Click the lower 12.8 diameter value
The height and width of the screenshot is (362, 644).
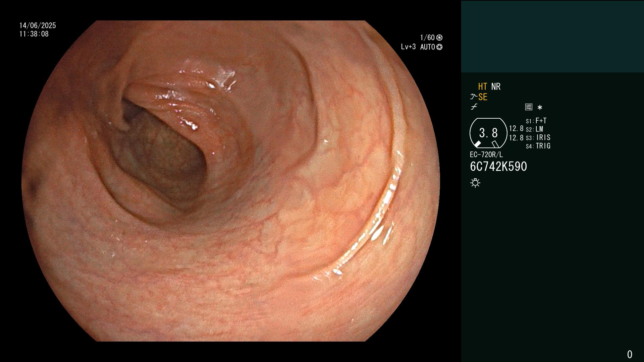tap(516, 137)
